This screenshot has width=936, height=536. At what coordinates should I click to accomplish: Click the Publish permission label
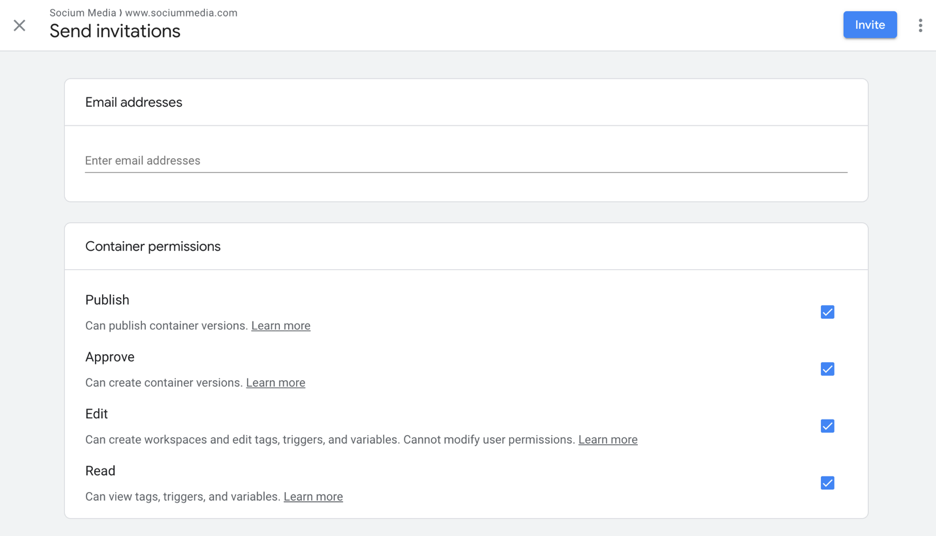[107, 300]
